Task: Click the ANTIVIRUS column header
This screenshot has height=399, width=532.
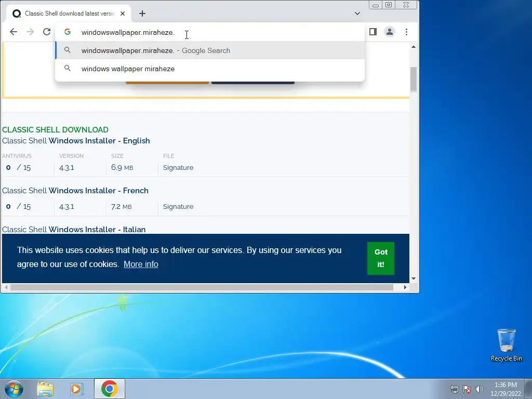Action: [x=17, y=156]
